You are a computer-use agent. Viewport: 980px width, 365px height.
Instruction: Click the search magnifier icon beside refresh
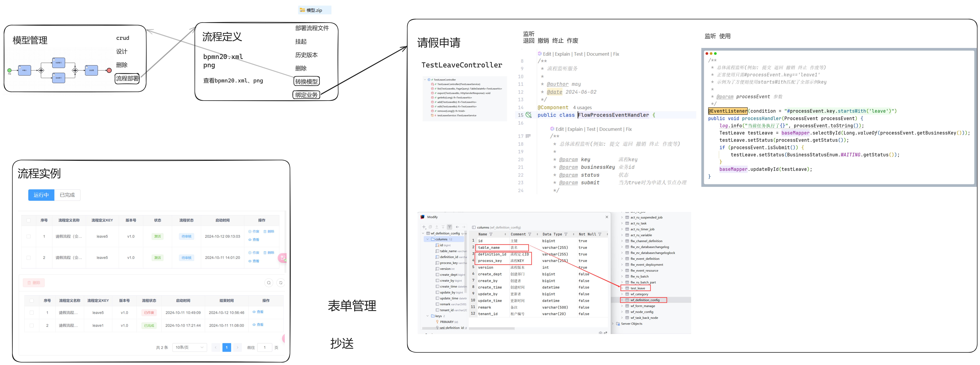pyautogui.click(x=269, y=283)
